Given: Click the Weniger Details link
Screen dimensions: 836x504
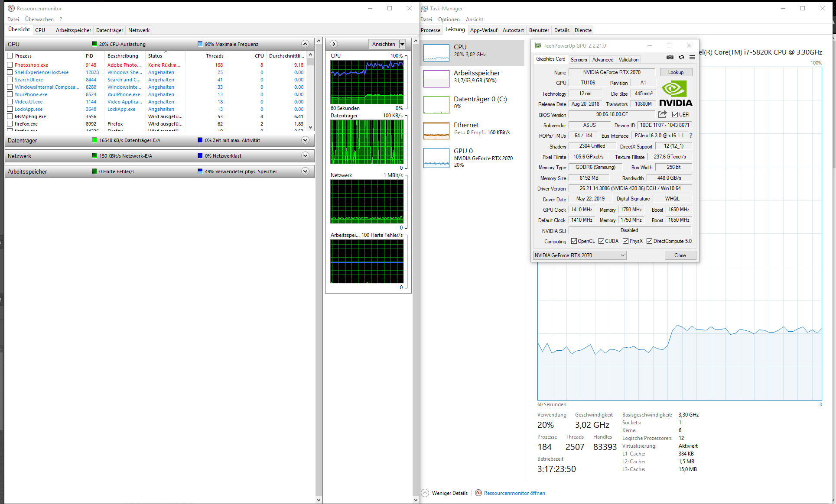Looking at the screenshot, I should 450,493.
